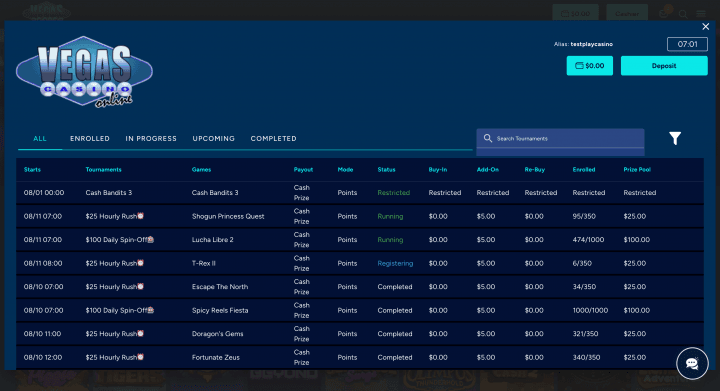
Task: Click the Running status for Lucha Libre 2
Action: click(390, 240)
